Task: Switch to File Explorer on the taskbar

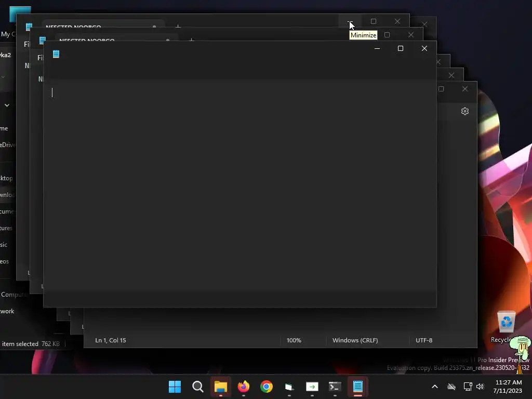Action: coord(220,387)
